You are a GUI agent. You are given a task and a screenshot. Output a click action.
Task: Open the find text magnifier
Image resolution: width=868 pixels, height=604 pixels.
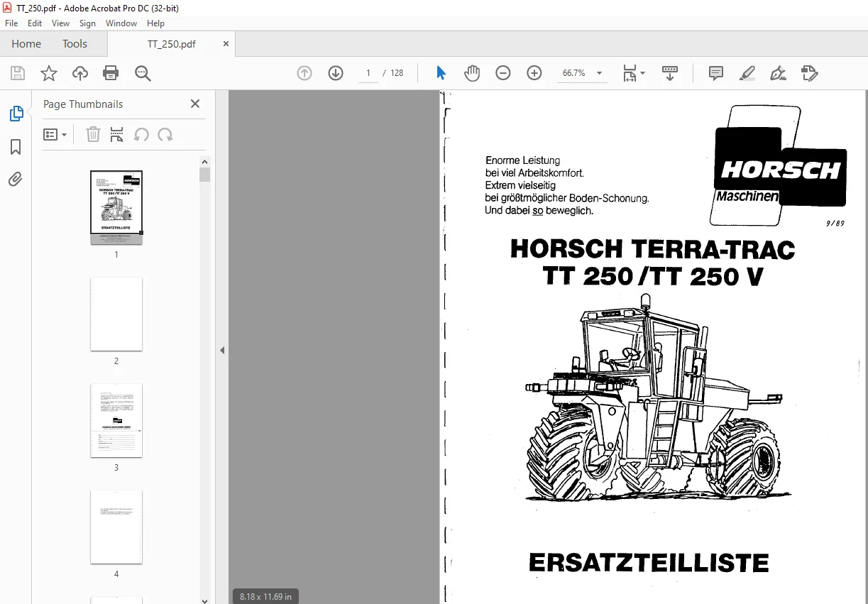(143, 73)
